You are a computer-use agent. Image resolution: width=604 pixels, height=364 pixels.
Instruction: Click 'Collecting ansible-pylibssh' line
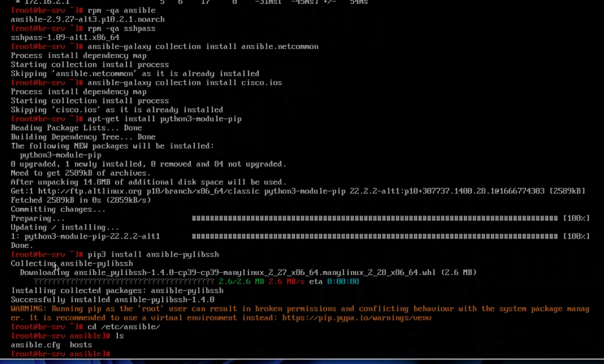tap(71, 264)
